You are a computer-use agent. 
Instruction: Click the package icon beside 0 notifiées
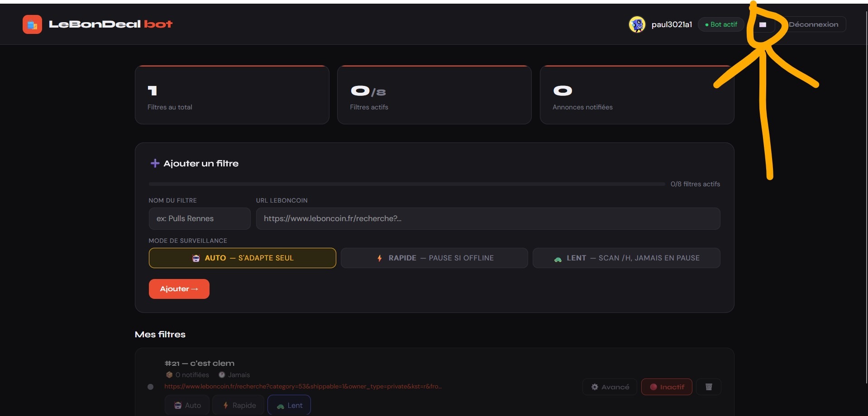pyautogui.click(x=169, y=375)
